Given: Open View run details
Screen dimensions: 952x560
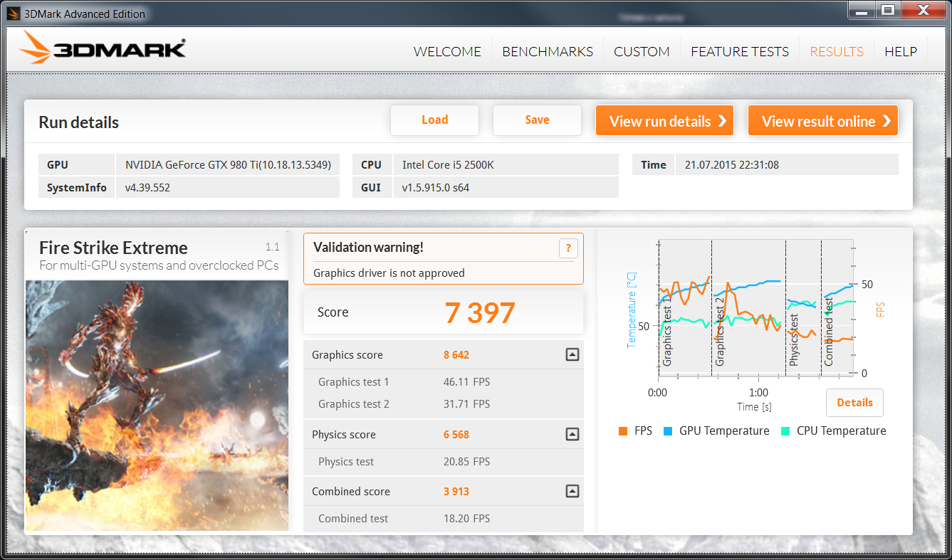Looking at the screenshot, I should click(665, 121).
